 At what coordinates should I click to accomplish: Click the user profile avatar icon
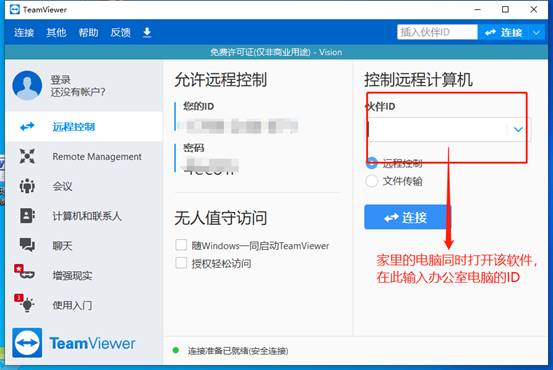click(x=27, y=85)
